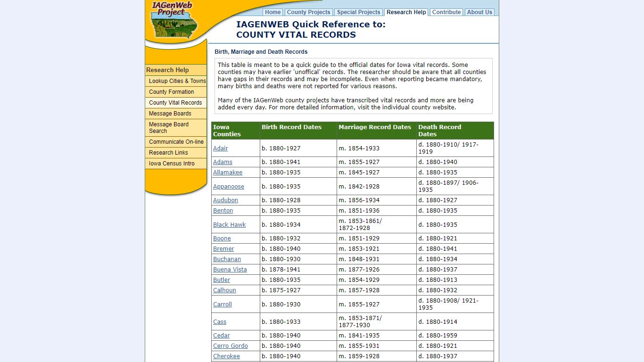The image size is (644, 362).
Task: Open the Cherokee county link
Action: pos(226,356)
